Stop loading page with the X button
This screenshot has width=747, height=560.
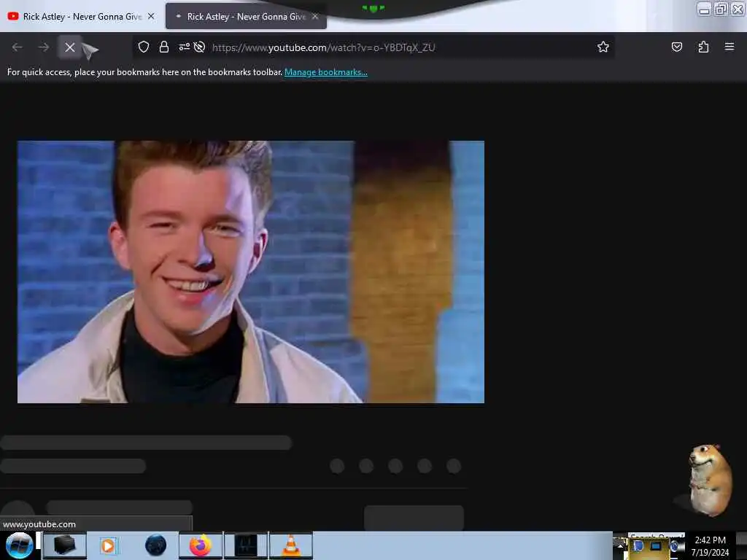tap(70, 47)
